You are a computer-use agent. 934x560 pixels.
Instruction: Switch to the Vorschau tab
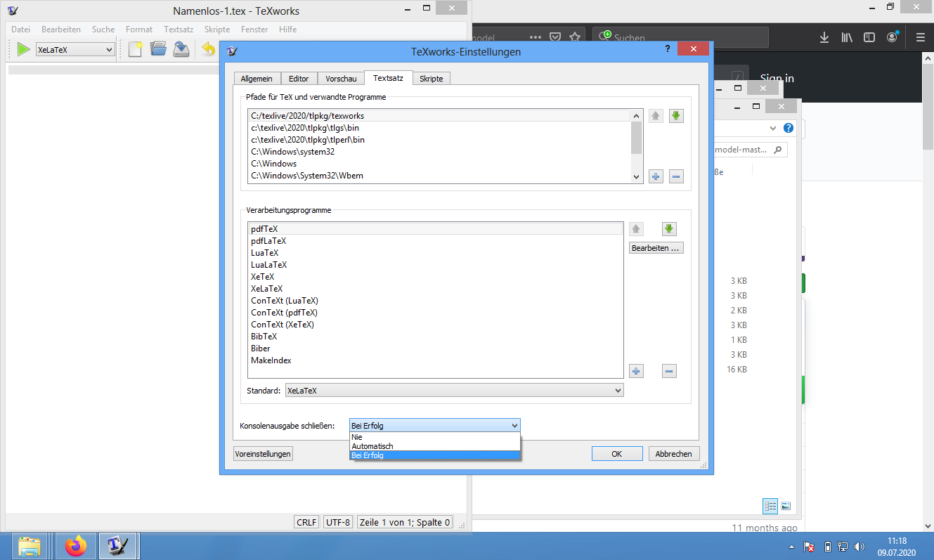[341, 79]
